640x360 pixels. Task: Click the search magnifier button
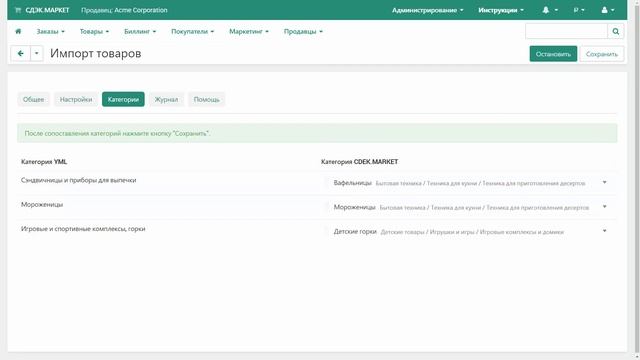click(x=616, y=31)
